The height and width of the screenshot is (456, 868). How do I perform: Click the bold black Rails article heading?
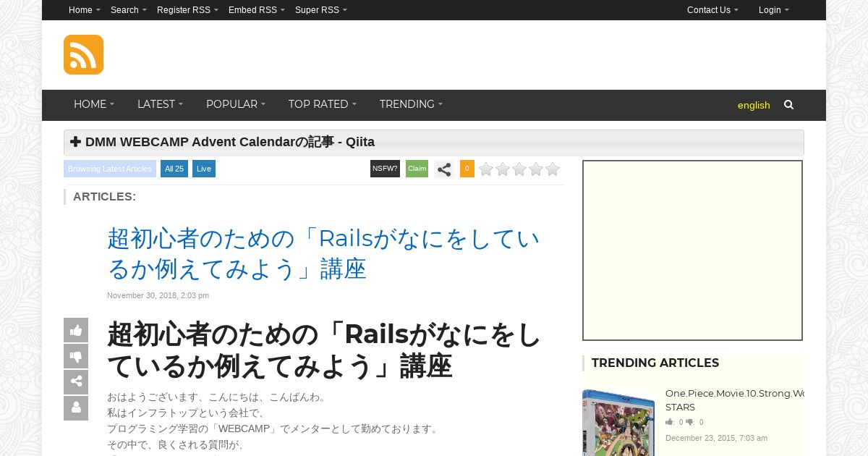324,350
